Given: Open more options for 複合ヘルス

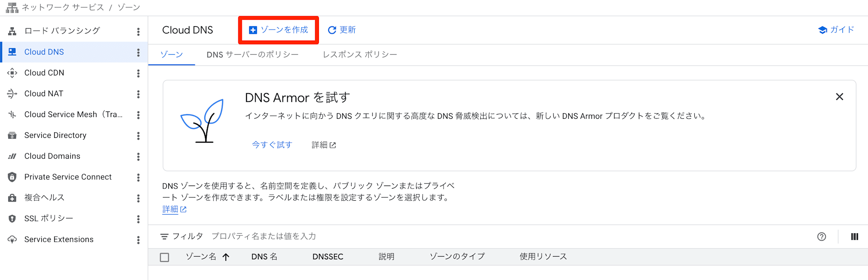Looking at the screenshot, I should pos(138,198).
